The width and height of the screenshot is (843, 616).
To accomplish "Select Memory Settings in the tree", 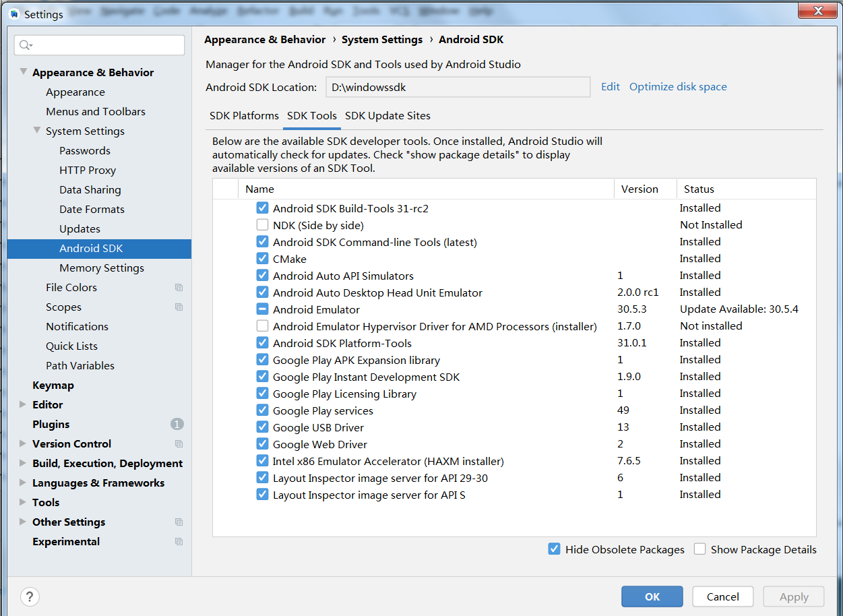I will pyautogui.click(x=102, y=268).
